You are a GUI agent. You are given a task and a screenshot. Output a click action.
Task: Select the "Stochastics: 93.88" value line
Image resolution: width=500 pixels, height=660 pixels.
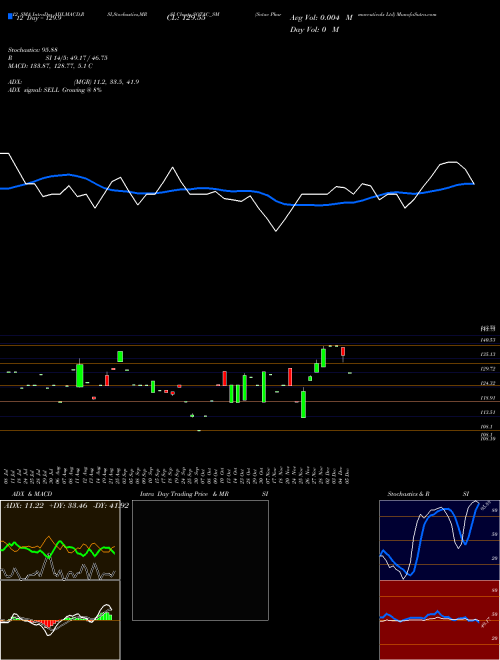(32, 50)
